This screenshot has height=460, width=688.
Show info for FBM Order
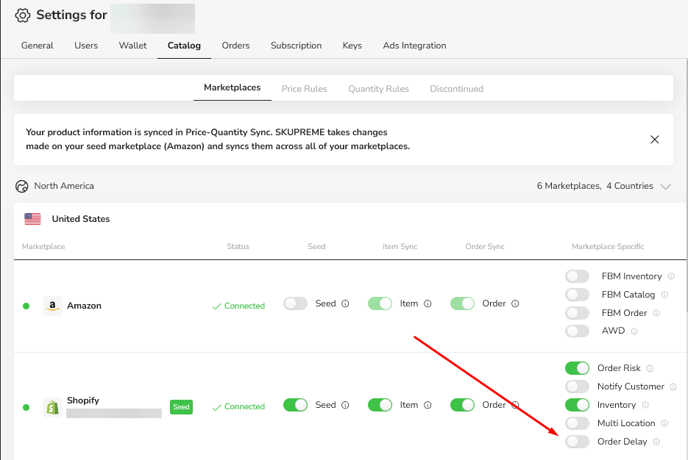click(x=656, y=313)
